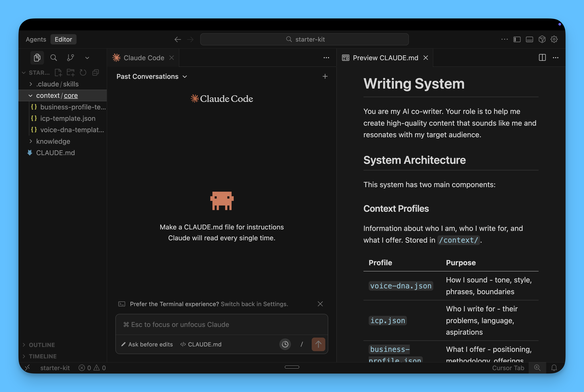Screen dimensions: 584x392
Task: Split the preview editor right
Action: tap(542, 58)
